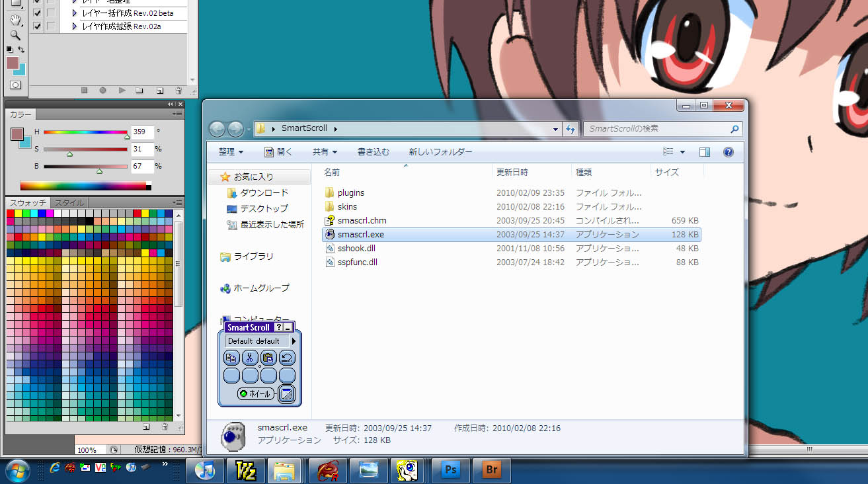
Task: Open the Color panel options menu
Action: [x=177, y=114]
